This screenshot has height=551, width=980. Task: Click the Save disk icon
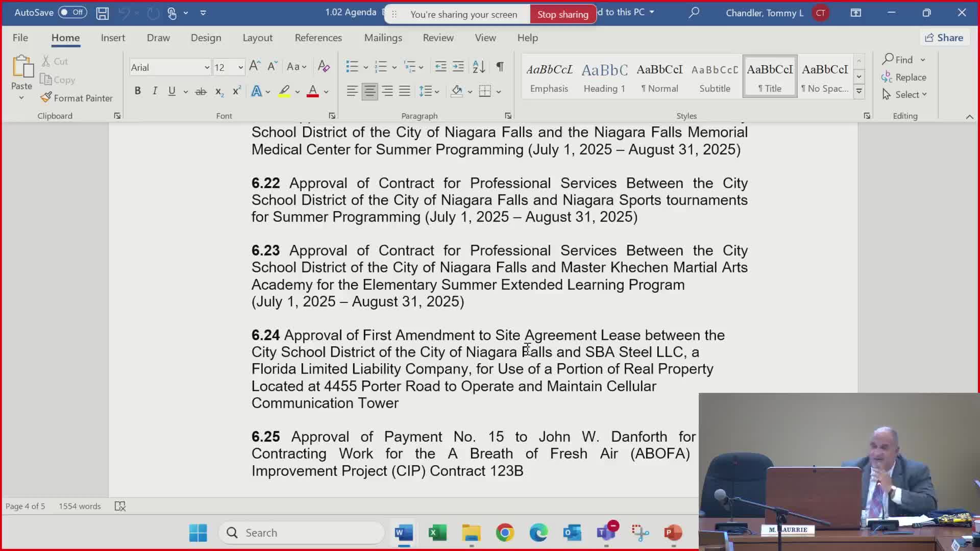103,13
